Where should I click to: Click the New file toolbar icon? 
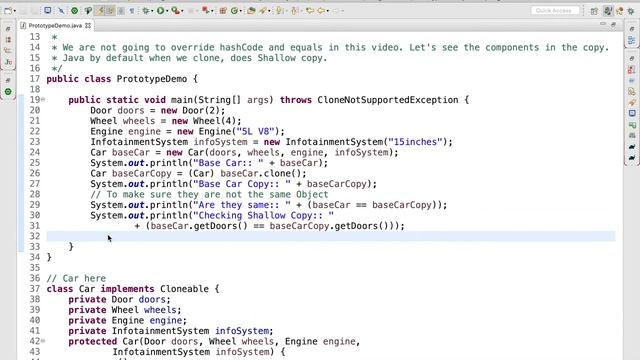click(x=7, y=11)
